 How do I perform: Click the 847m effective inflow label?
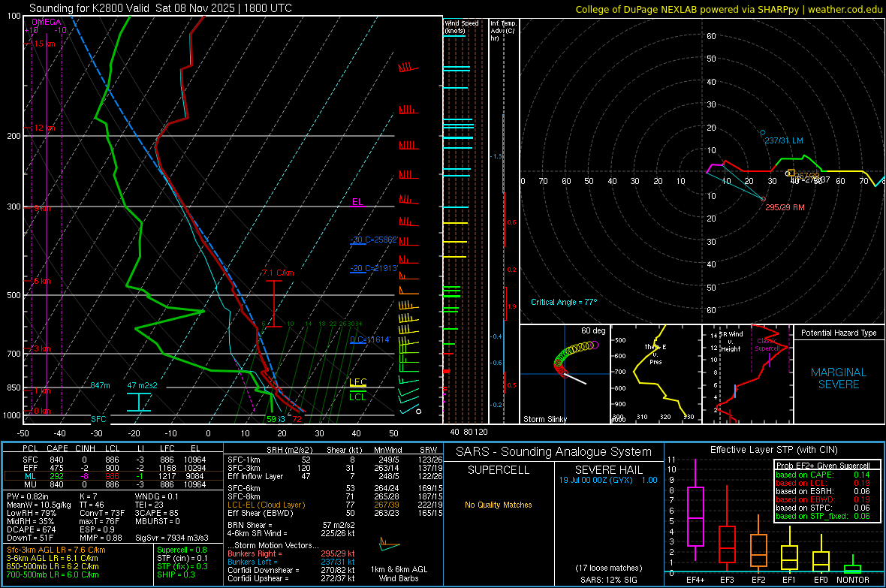point(100,385)
